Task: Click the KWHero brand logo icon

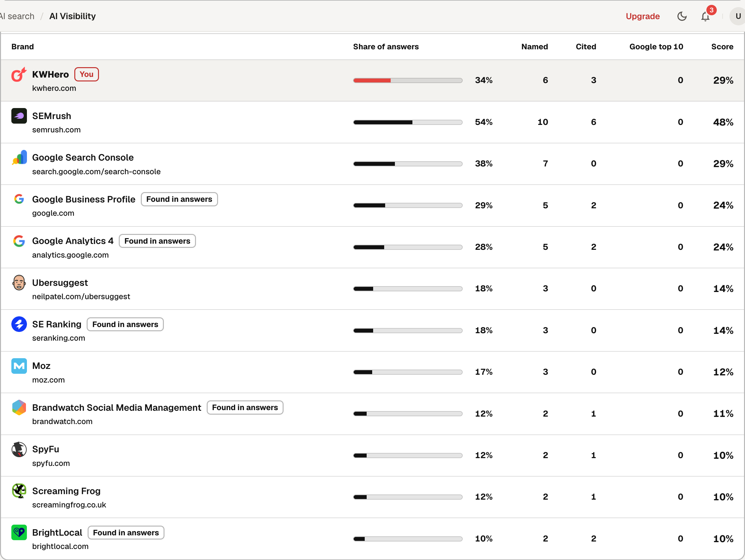Action: click(19, 74)
